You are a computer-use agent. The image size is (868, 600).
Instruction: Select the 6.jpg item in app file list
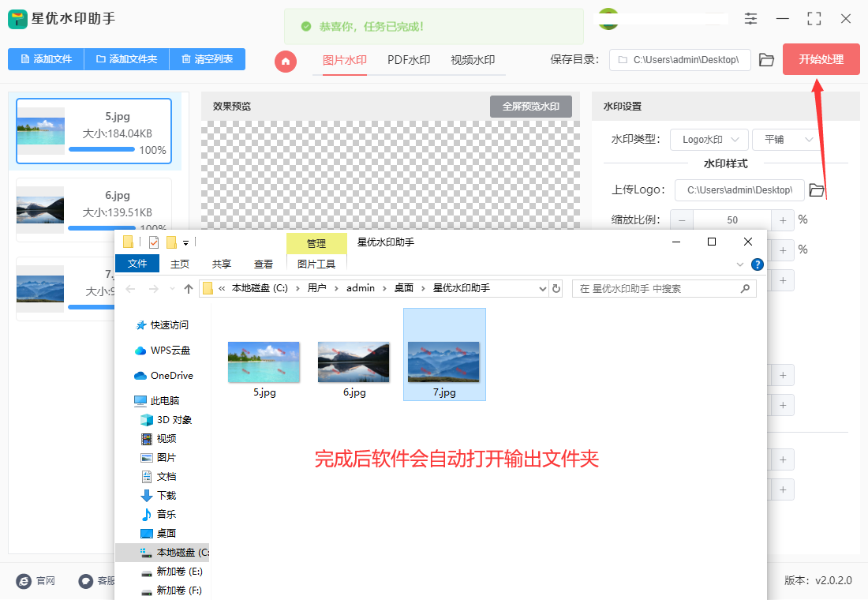click(x=94, y=210)
